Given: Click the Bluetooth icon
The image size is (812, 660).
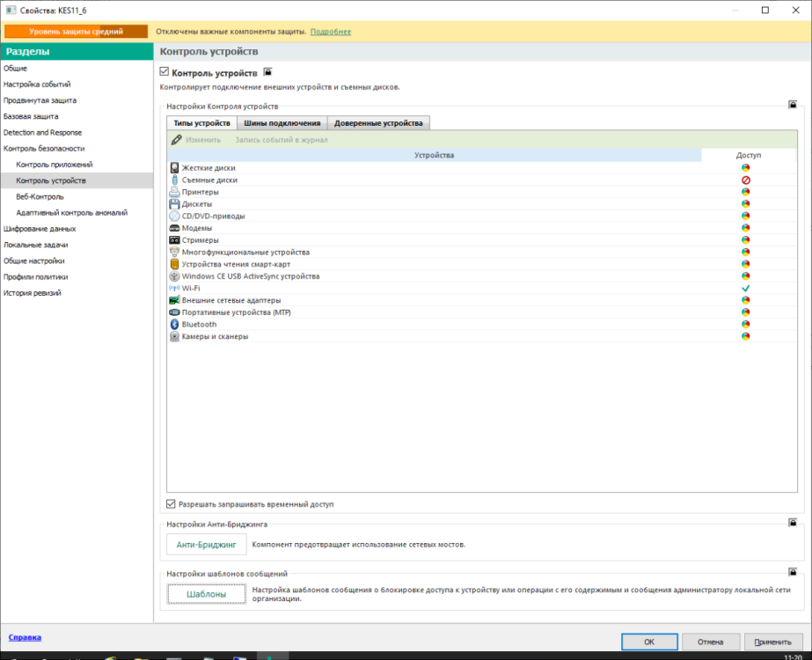Looking at the screenshot, I should (x=174, y=325).
